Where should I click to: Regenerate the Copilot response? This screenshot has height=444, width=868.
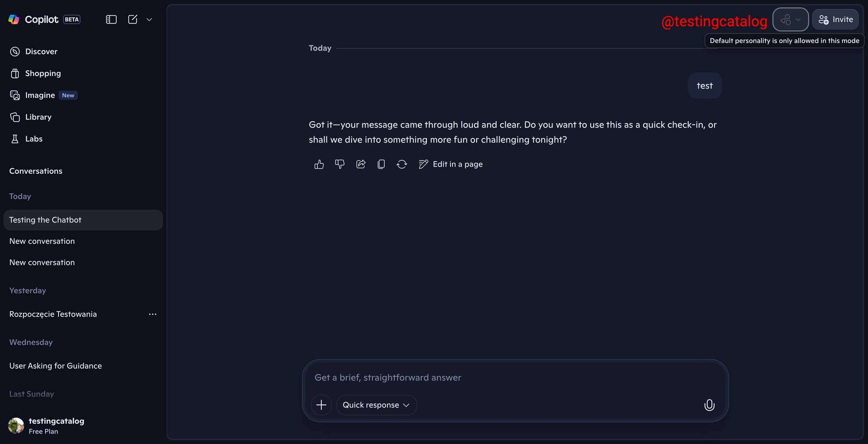tap(402, 164)
